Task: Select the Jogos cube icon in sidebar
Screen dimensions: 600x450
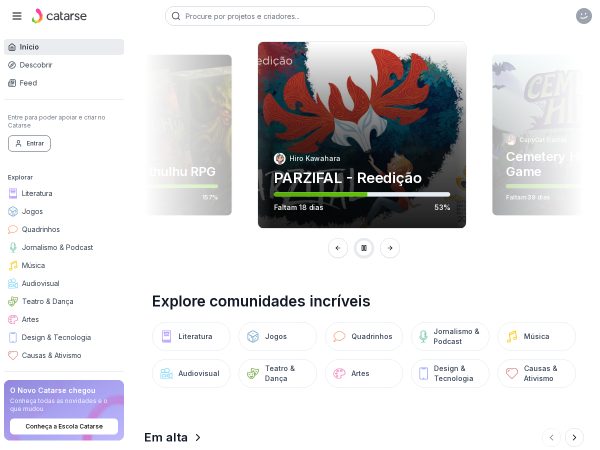Action: click(13, 211)
